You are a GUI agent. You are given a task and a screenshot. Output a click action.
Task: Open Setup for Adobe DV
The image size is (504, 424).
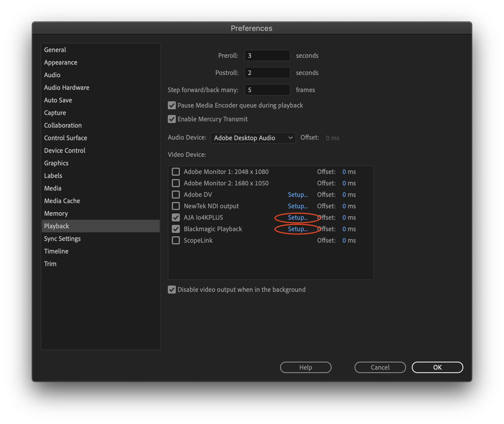point(298,195)
